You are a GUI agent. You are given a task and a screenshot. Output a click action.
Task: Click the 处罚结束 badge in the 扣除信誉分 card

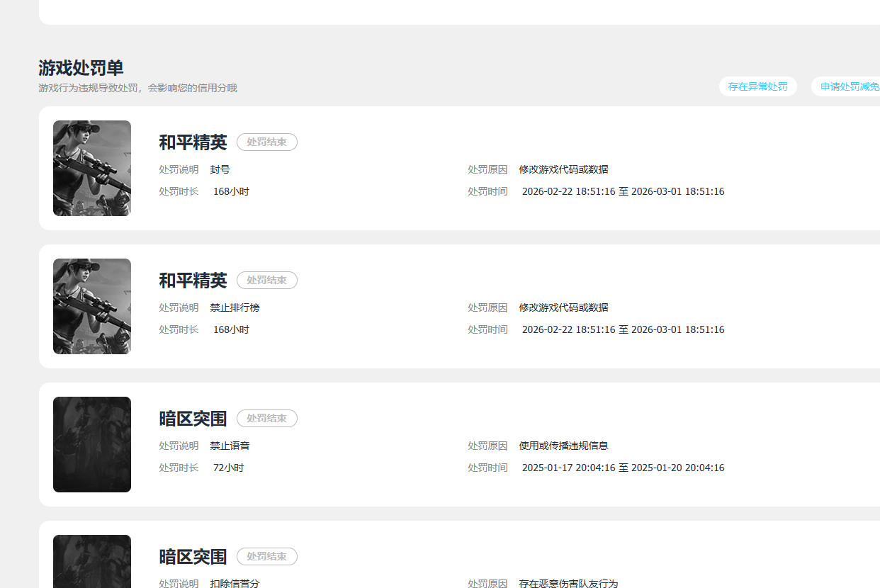(266, 556)
